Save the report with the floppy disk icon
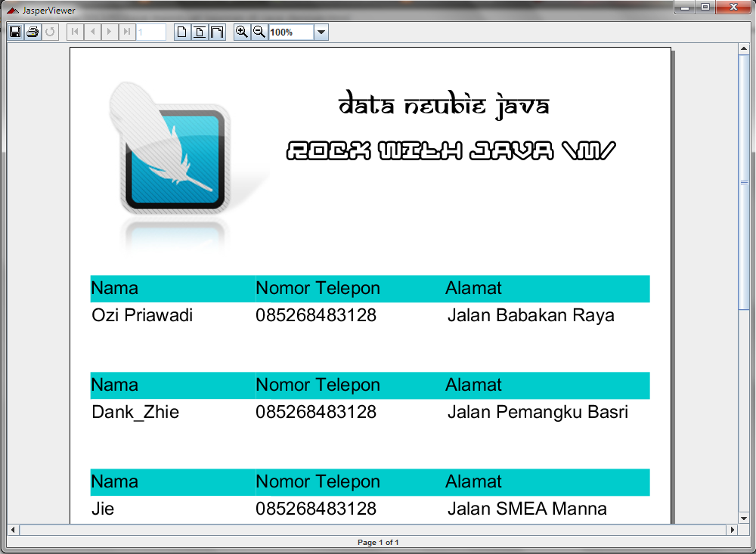This screenshot has width=756, height=554. coord(15,32)
